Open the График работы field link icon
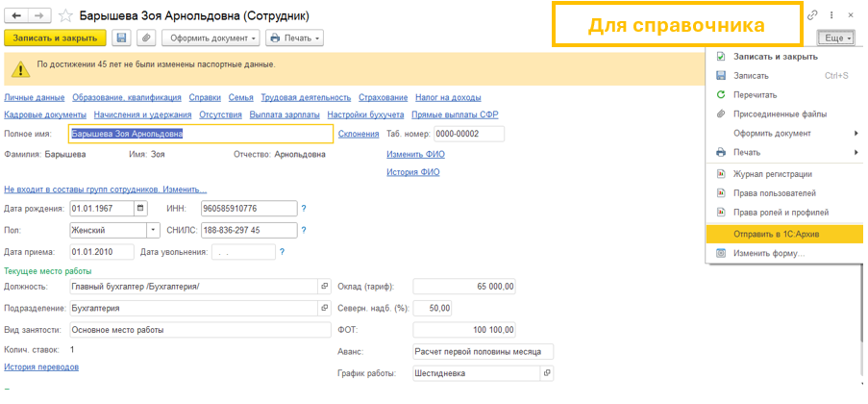The height and width of the screenshot is (404, 868). pos(547,373)
